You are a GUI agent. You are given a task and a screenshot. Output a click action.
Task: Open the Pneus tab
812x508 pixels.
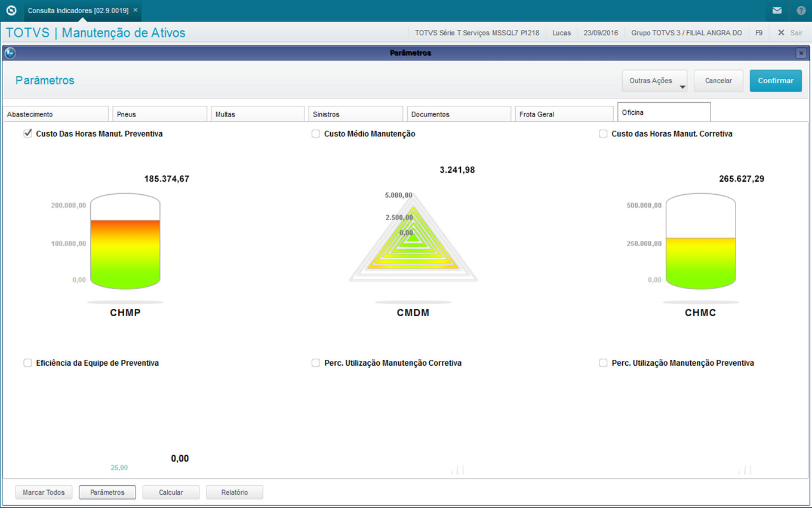point(159,114)
